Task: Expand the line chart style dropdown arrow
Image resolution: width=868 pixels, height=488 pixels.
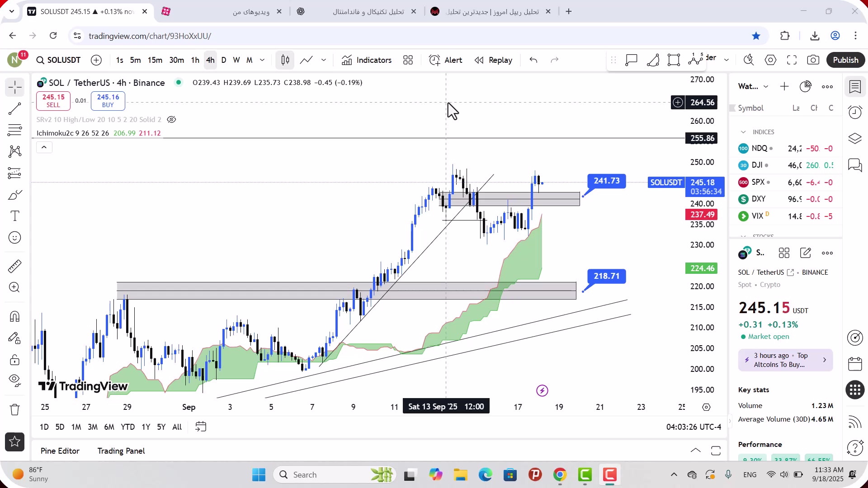Action: click(324, 60)
